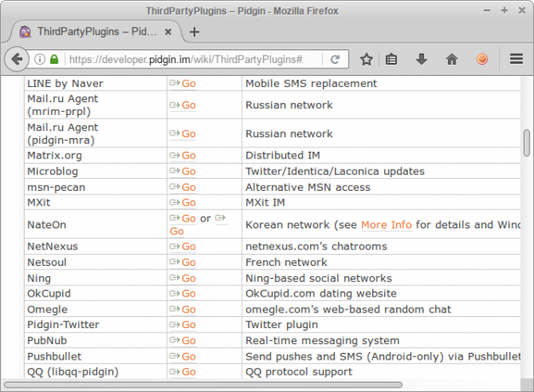Follow the Go link for NetNexus
This screenshot has height=392, width=534.
(183, 246)
